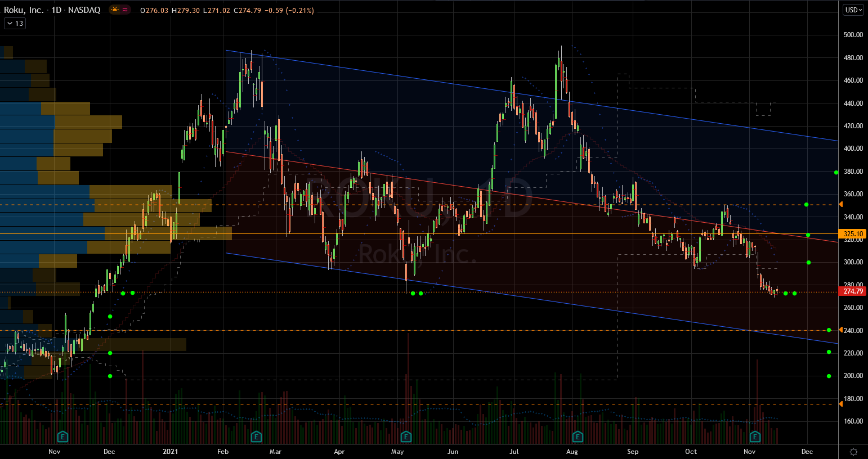
Task: Click the 1D interval label
Action: click(x=56, y=10)
